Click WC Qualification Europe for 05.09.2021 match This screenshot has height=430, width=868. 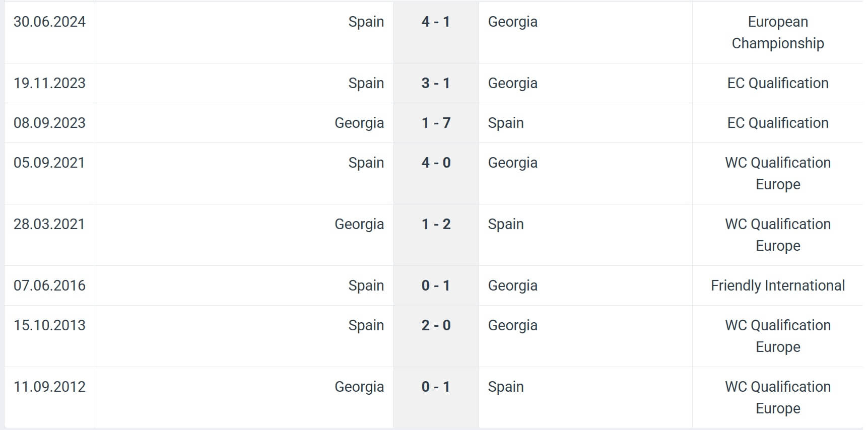coord(777,173)
